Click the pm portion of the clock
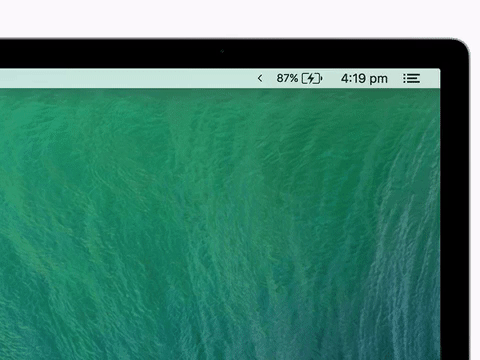 pyautogui.click(x=379, y=80)
